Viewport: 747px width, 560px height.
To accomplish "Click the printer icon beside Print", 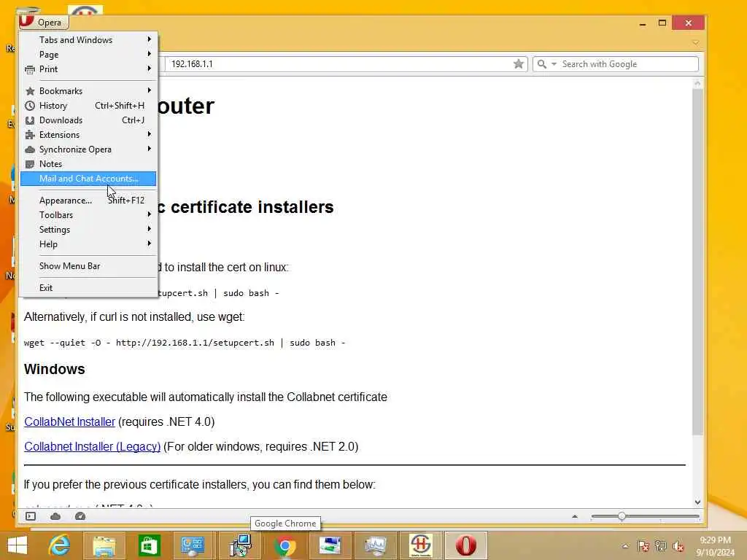I will [x=29, y=69].
